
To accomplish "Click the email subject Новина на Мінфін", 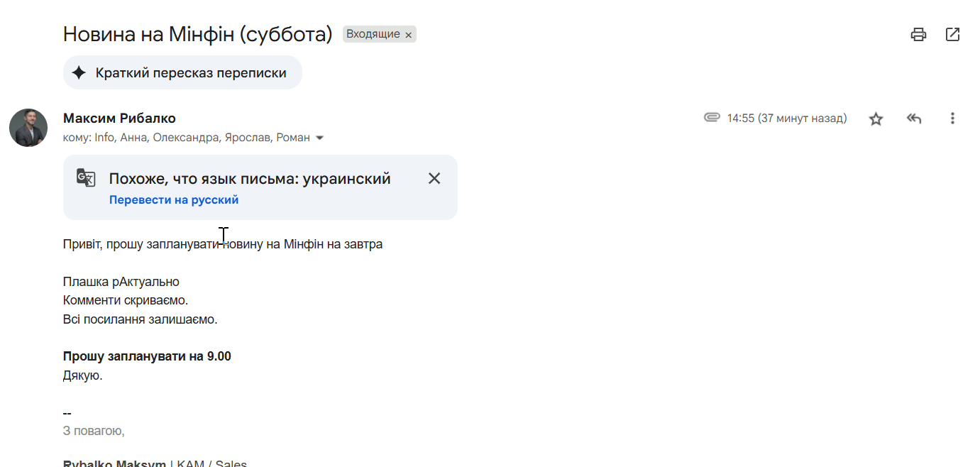I will pyautogui.click(x=197, y=34).
